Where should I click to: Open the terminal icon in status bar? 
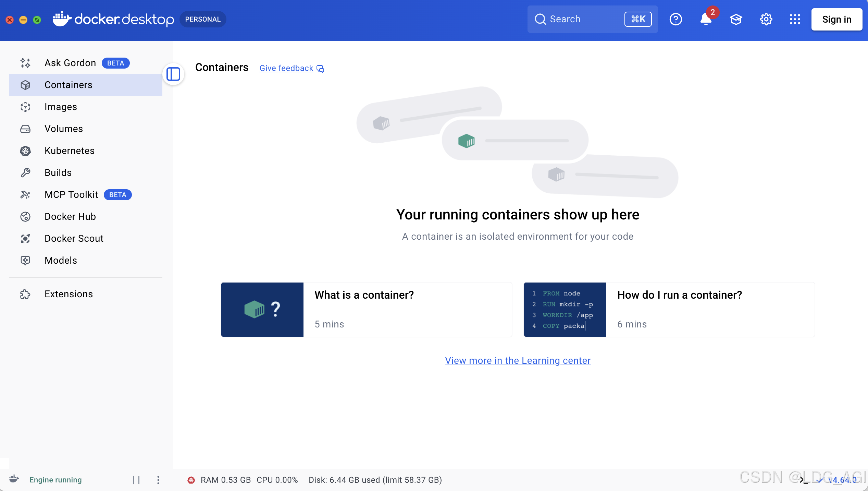click(x=804, y=480)
